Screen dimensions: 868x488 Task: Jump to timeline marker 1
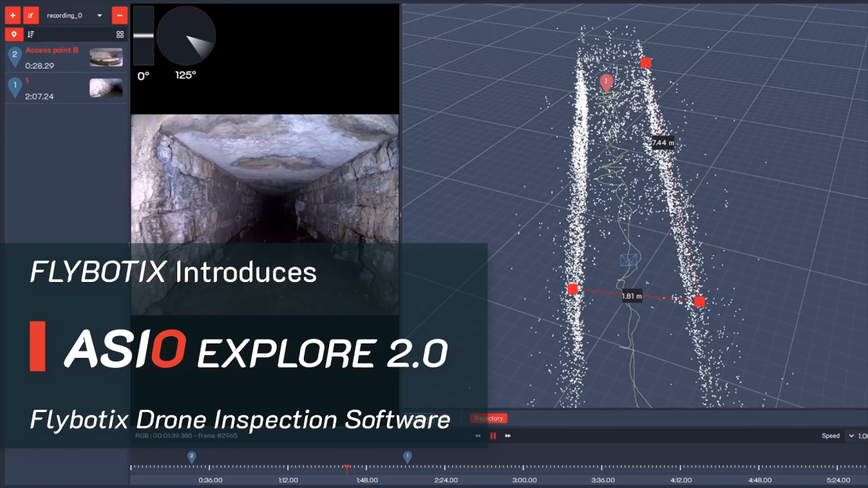click(x=407, y=457)
